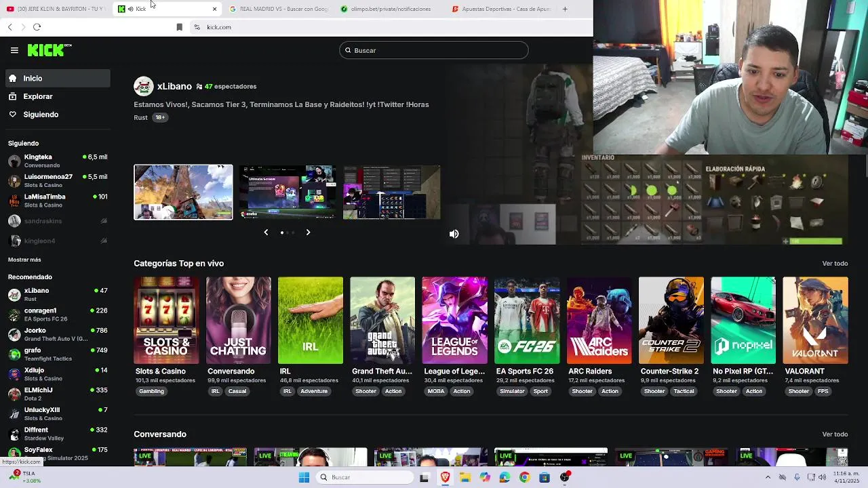Screen dimensions: 868x488
Task: Click the Tactical tag under Counter-Strike 2
Action: 684,391
